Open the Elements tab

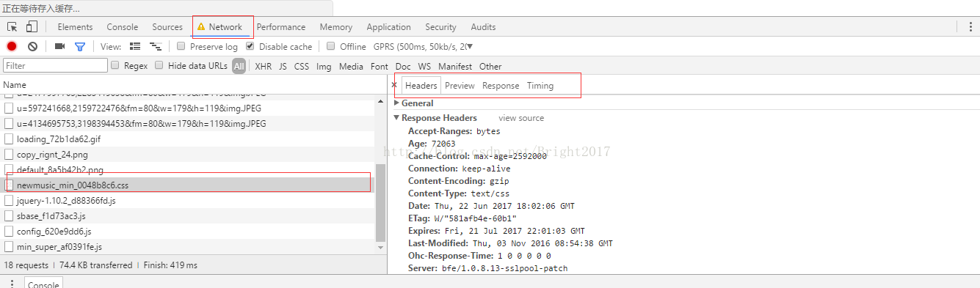point(75,27)
